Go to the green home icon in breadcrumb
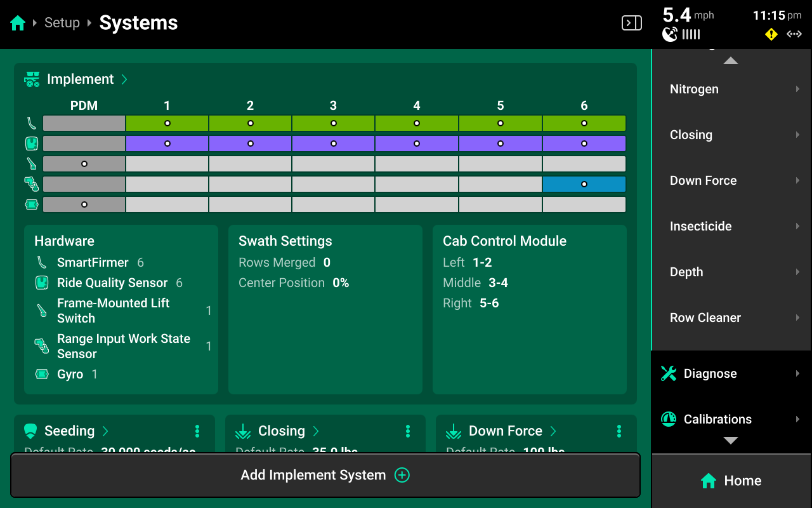This screenshot has width=812, height=508. tap(18, 23)
